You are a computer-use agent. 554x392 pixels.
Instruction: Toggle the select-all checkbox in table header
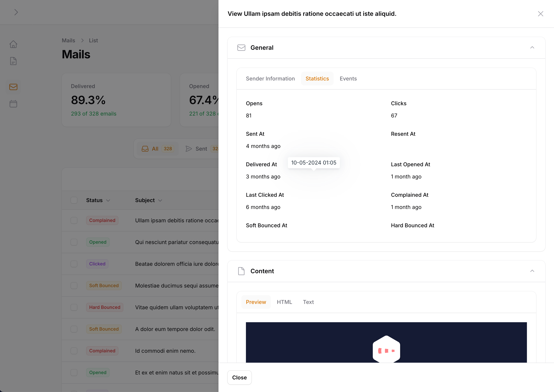click(74, 200)
